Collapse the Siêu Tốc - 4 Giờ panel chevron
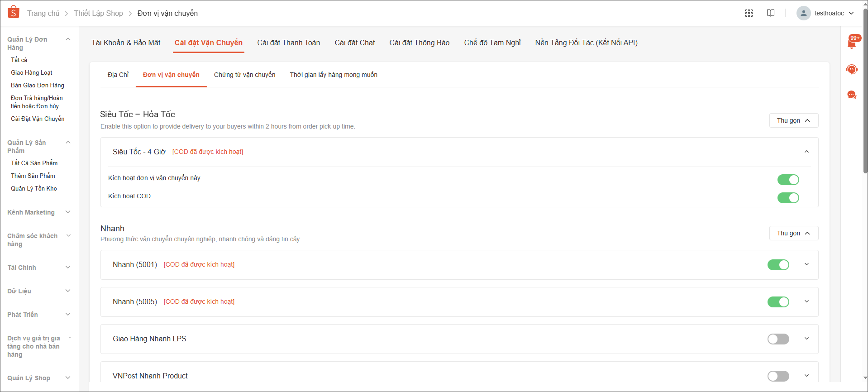The width and height of the screenshot is (868, 392). click(806, 152)
